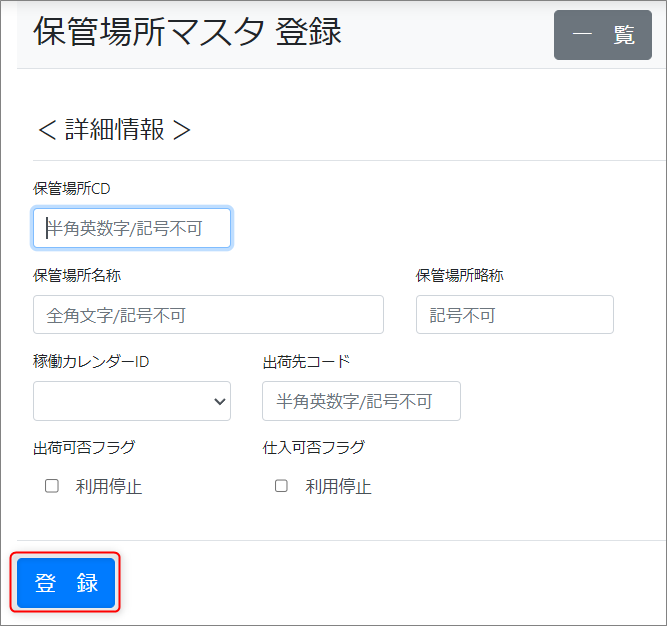Image resolution: width=667 pixels, height=626 pixels.
Task: Click the 出荷先コード input field
Action: point(361,401)
